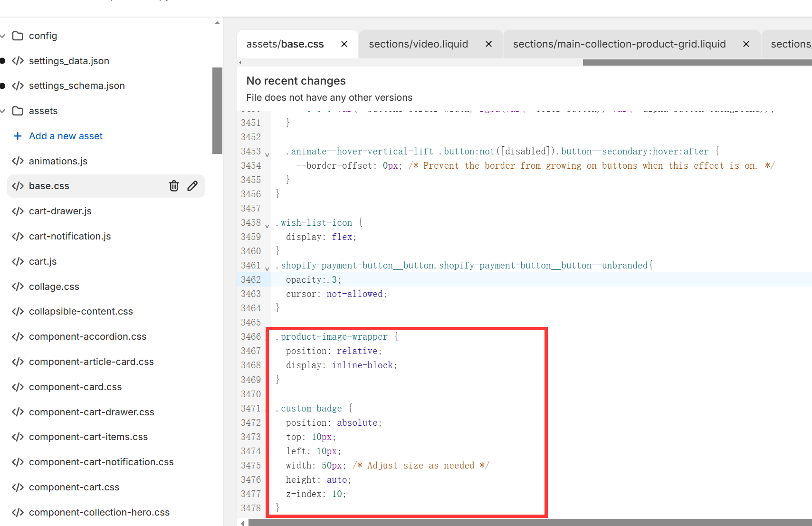Click code icon beside component-cart.css
Image resolution: width=812 pixels, height=526 pixels.
point(18,487)
